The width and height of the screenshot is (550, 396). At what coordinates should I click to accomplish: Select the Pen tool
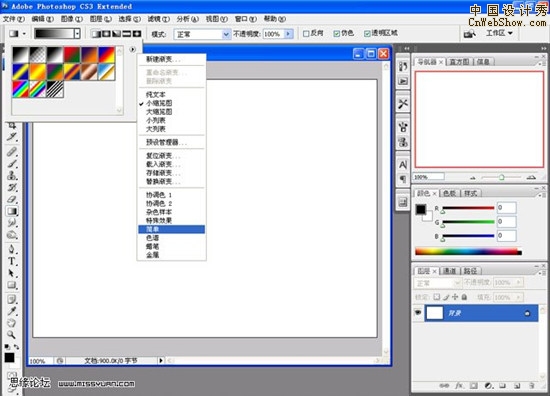click(12, 249)
